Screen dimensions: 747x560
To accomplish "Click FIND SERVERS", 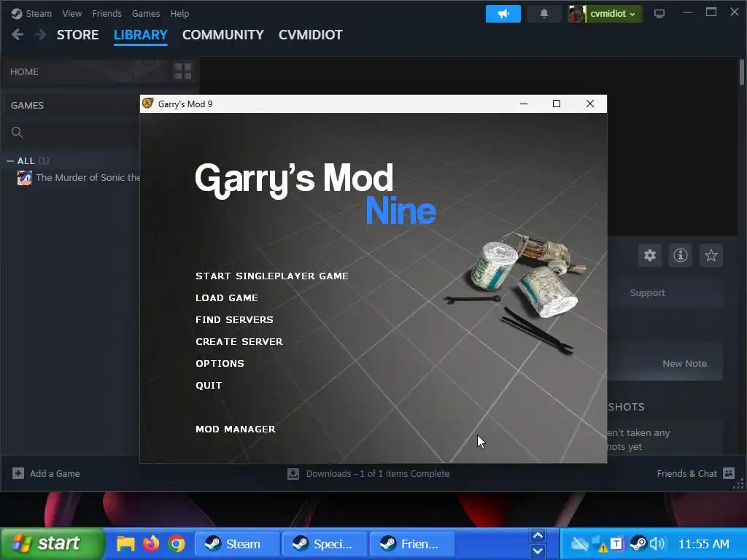I will click(x=234, y=320).
